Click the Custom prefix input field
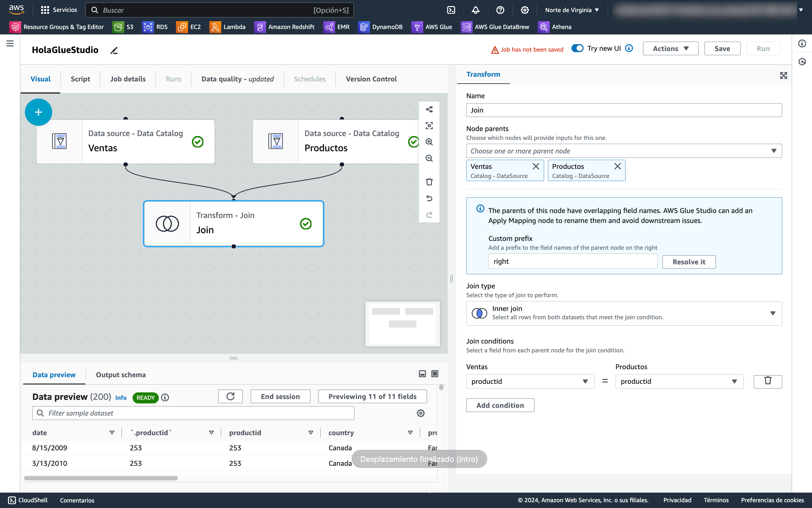 point(573,261)
